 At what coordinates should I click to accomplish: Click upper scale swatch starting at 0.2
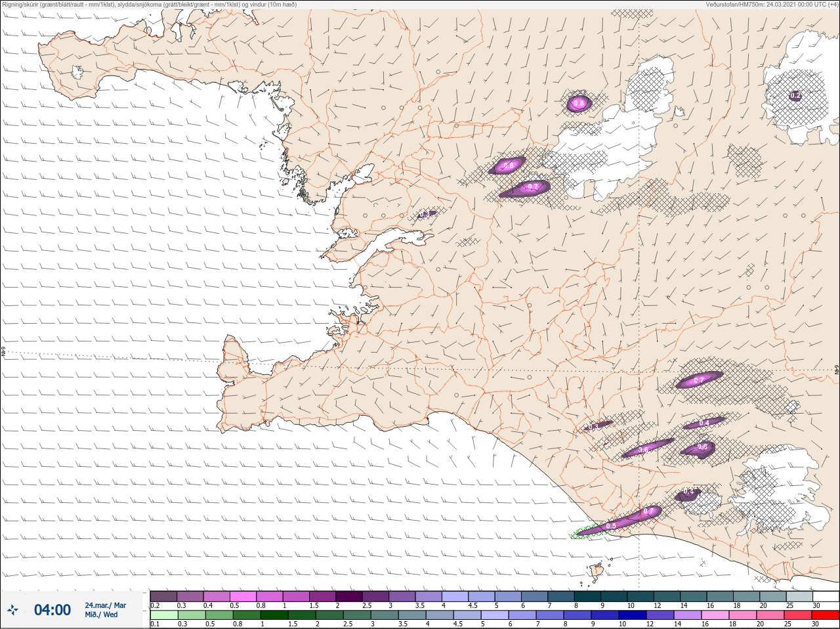163,596
